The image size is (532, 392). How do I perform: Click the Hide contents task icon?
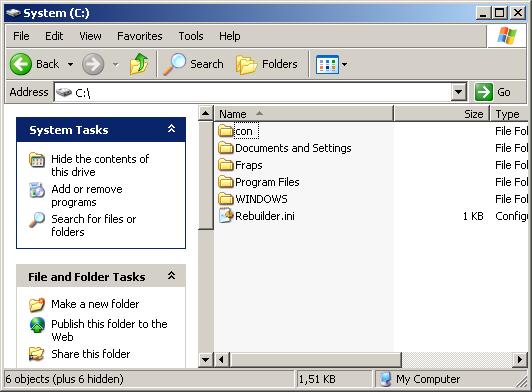coord(37,160)
